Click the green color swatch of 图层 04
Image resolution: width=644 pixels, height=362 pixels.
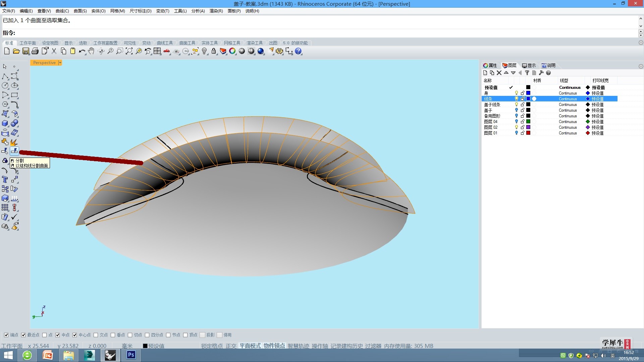click(x=528, y=122)
